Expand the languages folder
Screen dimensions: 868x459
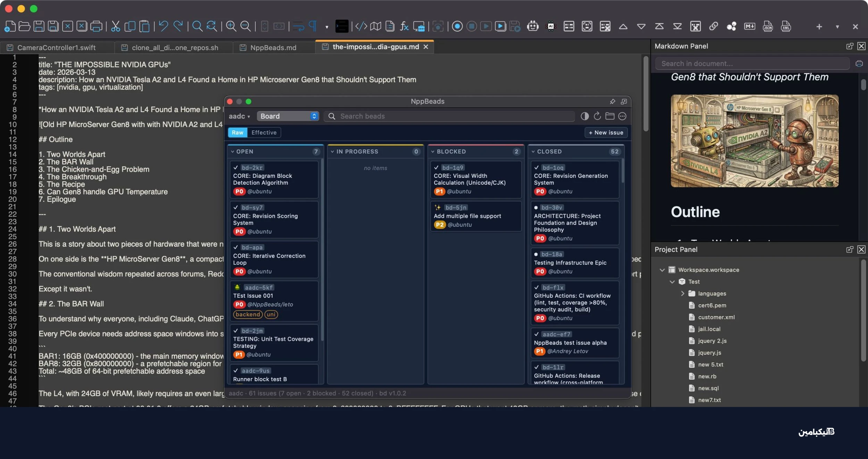682,294
